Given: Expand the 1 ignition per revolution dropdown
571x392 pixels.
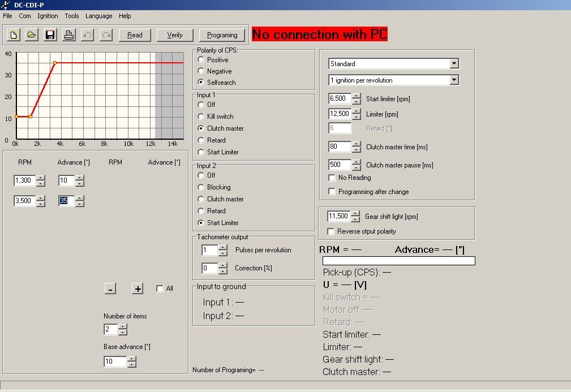Looking at the screenshot, I should (x=454, y=80).
